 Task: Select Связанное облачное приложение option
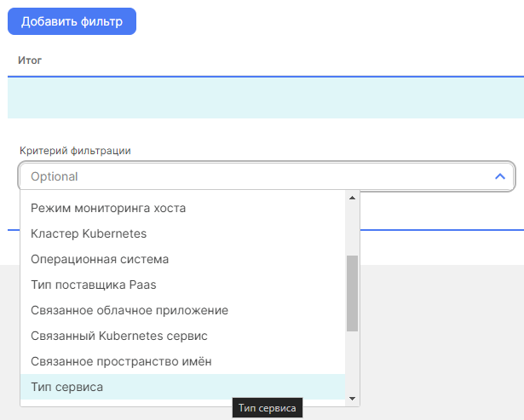click(x=182, y=310)
